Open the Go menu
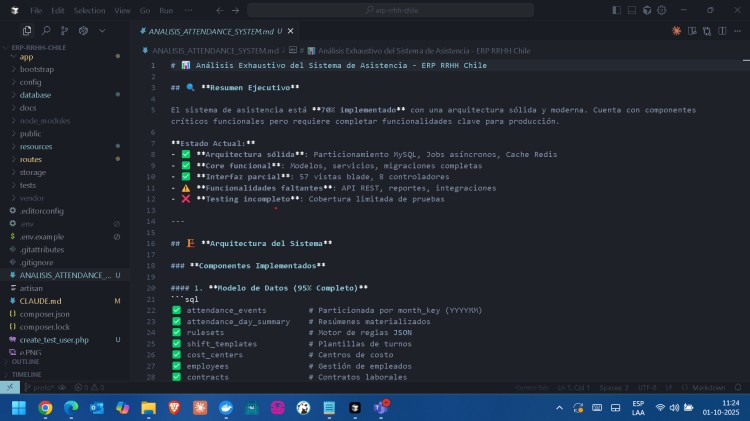This screenshot has width=750, height=421. (x=145, y=10)
